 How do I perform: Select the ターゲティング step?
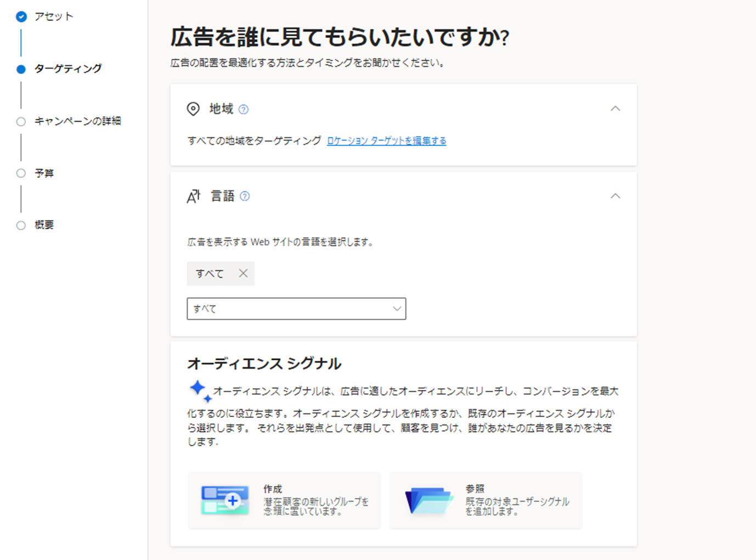click(x=67, y=69)
